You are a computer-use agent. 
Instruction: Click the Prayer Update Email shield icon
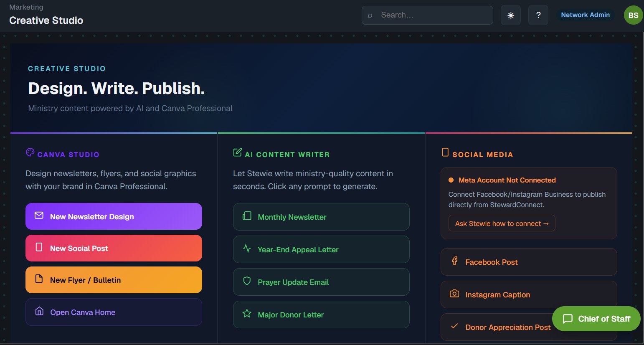click(247, 281)
